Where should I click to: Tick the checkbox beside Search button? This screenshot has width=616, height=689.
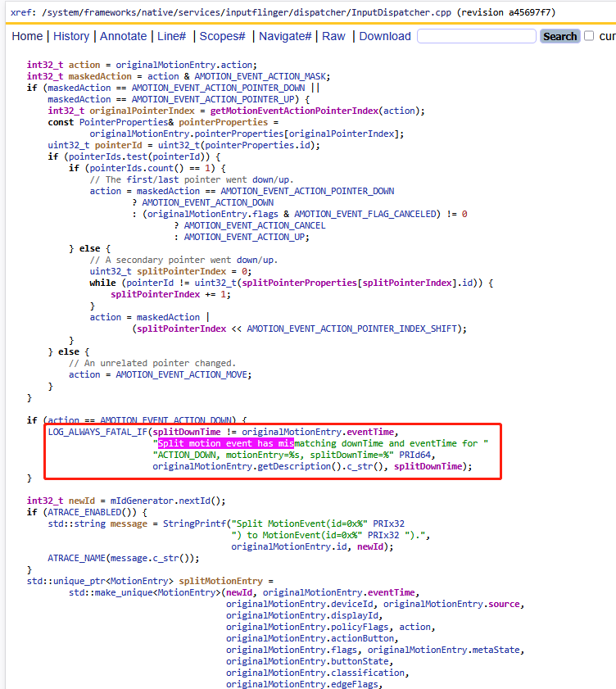(x=589, y=35)
